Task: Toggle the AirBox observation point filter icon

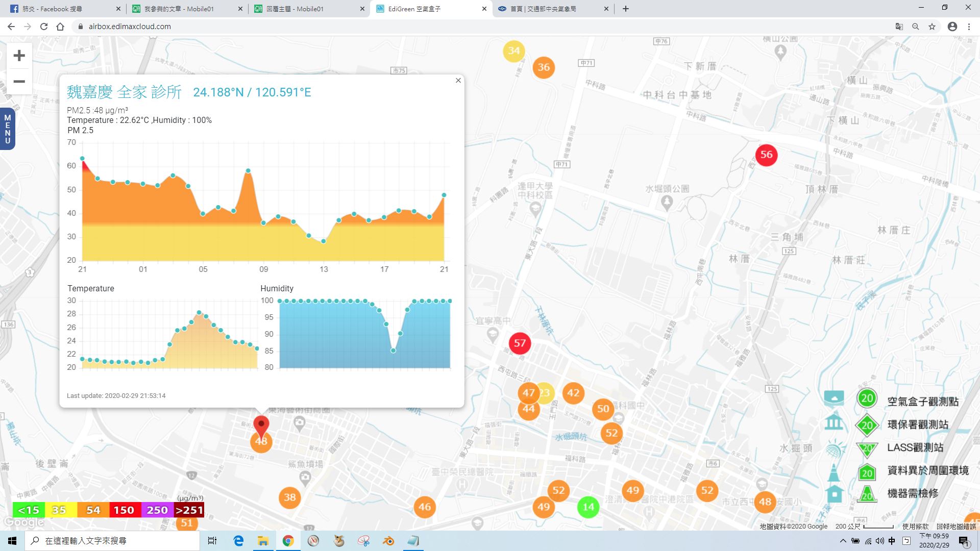Action: coord(834,398)
